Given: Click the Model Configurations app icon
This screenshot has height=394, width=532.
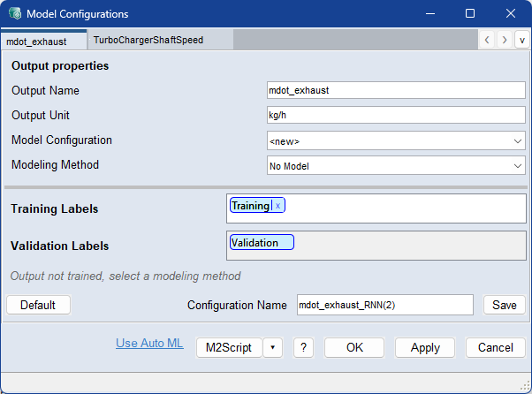Looking at the screenshot, I should click(14, 14).
